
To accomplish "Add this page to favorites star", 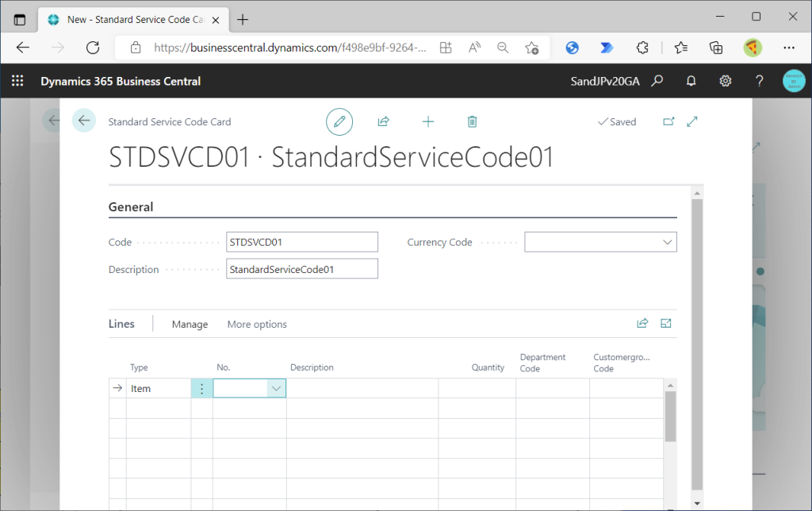I will [532, 48].
